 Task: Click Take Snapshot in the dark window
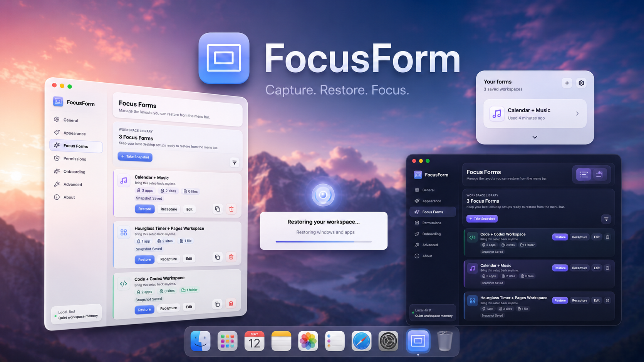(482, 219)
